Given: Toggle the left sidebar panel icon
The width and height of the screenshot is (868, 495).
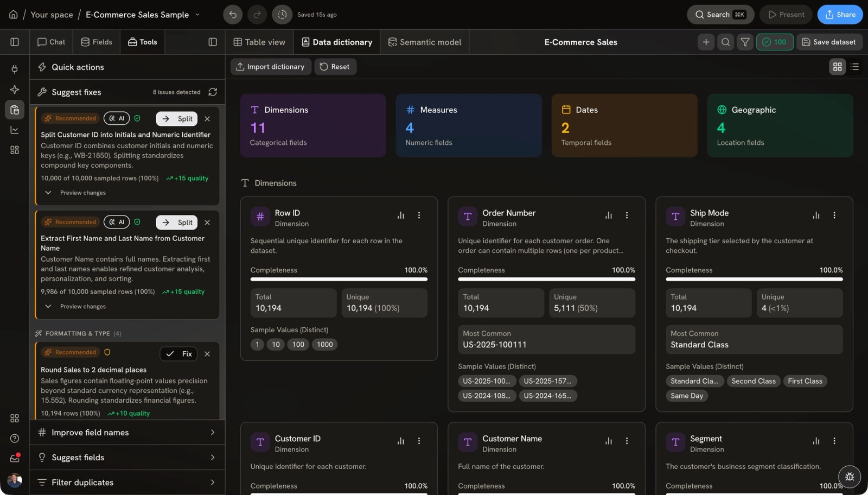Looking at the screenshot, I should (15, 42).
